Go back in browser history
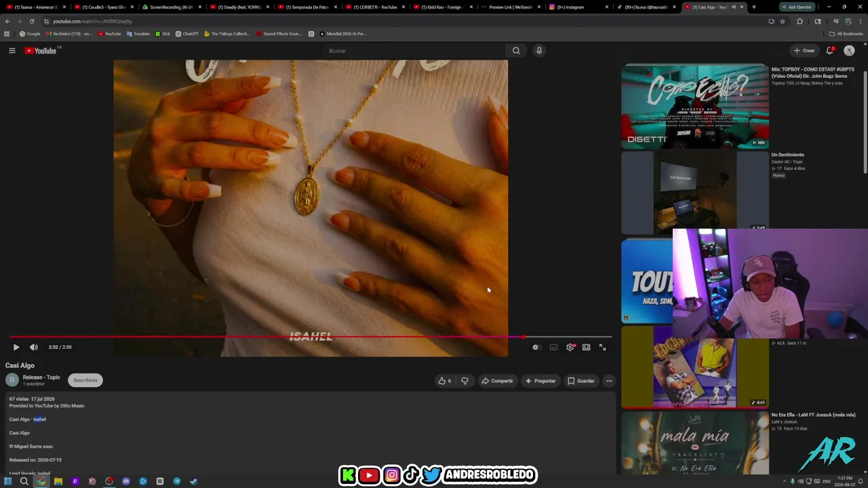 [7, 21]
